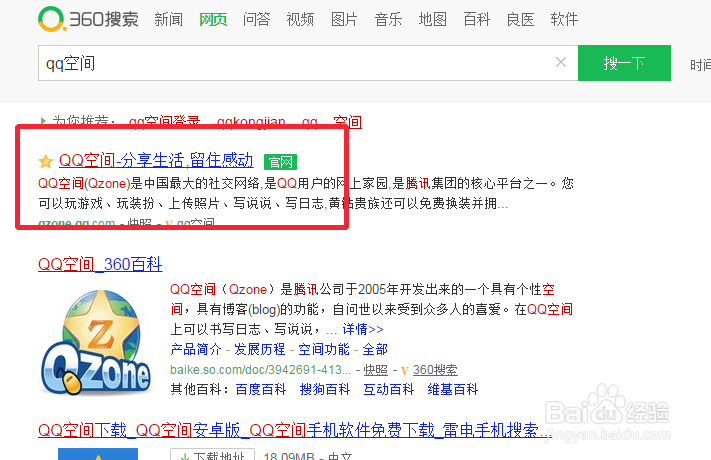Click the 360搜索 source link
Image resolution: width=711 pixels, height=460 pixels.
[x=435, y=370]
